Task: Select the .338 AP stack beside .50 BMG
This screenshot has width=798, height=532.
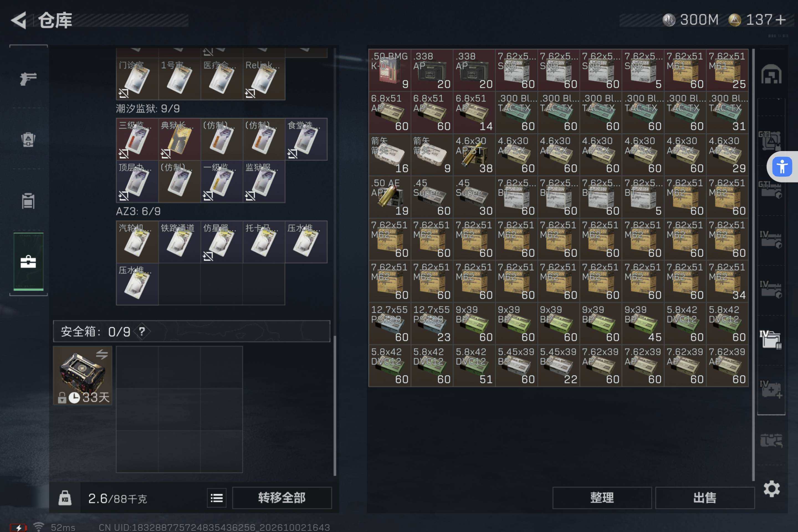Action: click(x=432, y=70)
